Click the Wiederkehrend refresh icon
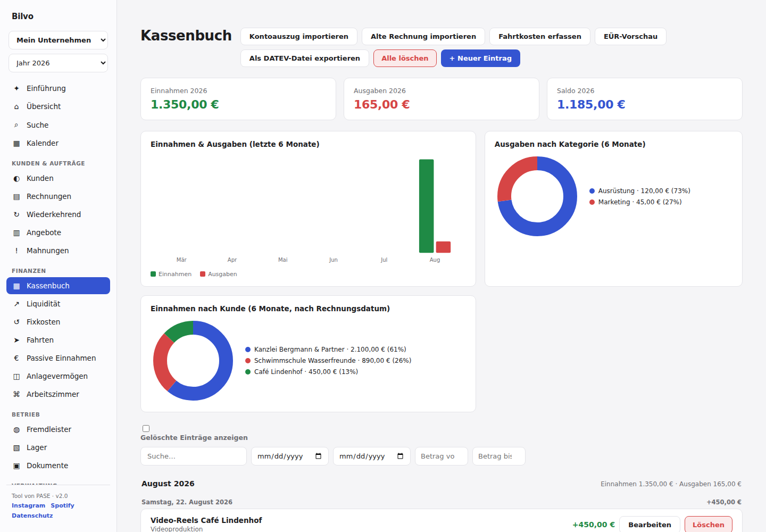 (16, 214)
